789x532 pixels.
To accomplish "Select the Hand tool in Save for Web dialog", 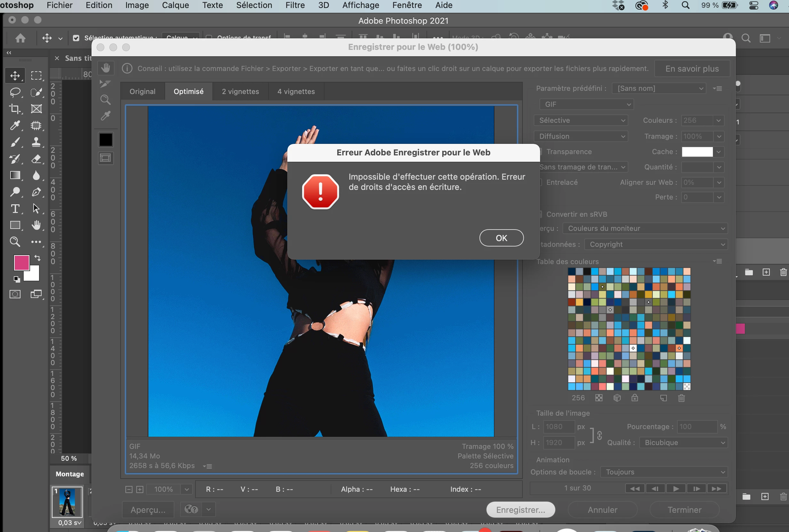I will pos(106,68).
